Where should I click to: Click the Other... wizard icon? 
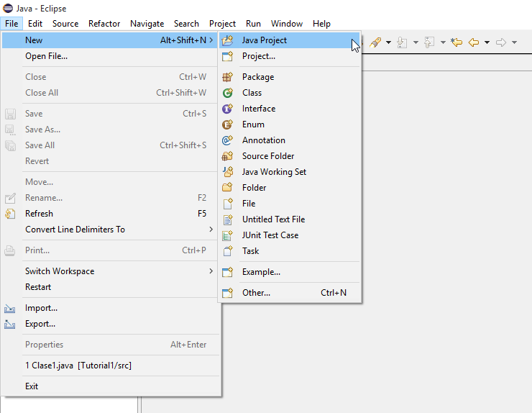(x=227, y=293)
